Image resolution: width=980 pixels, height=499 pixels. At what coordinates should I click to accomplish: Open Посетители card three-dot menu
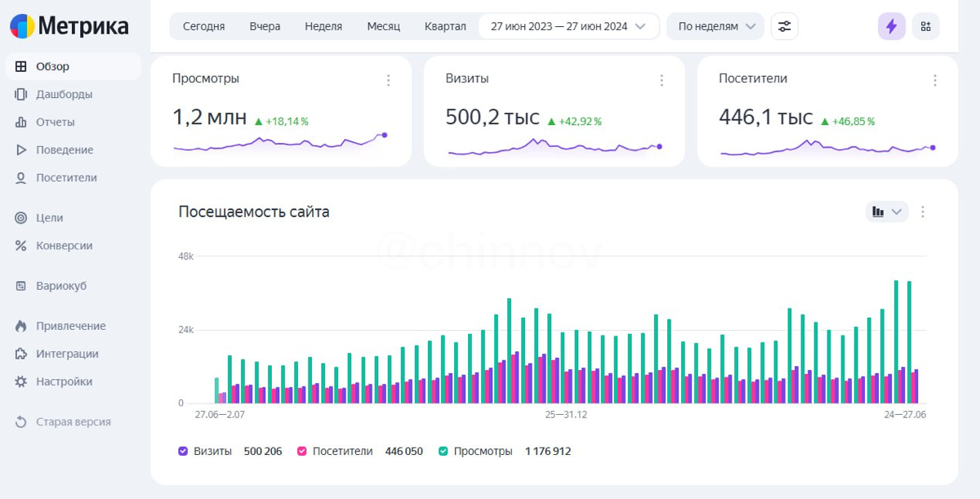click(x=935, y=80)
